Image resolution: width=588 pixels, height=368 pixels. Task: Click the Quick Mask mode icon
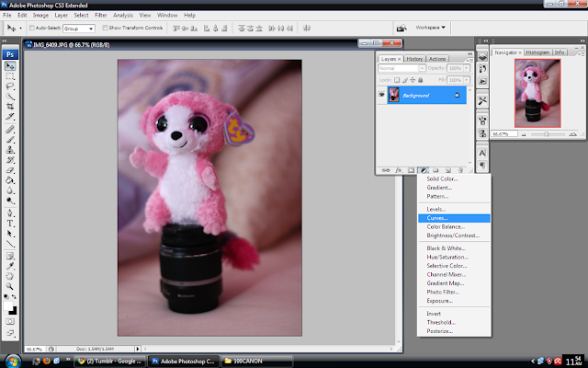point(10,322)
